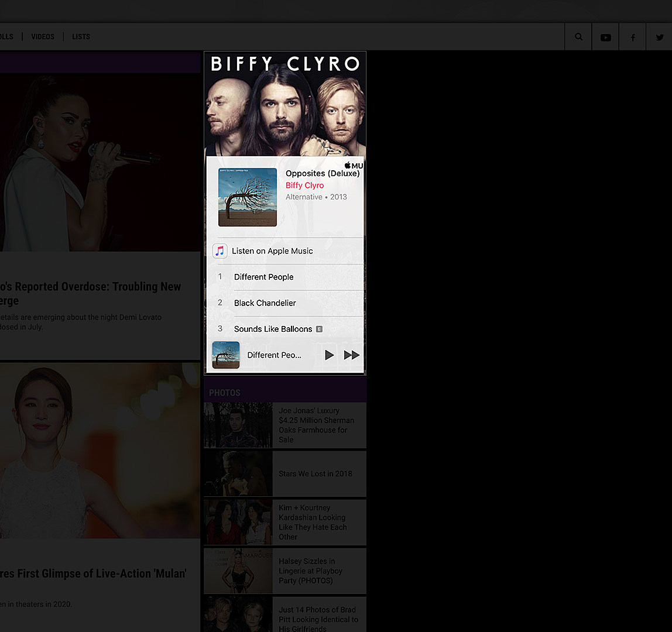Play the Different People track
Screen dimensions: 672x632
(x=329, y=355)
